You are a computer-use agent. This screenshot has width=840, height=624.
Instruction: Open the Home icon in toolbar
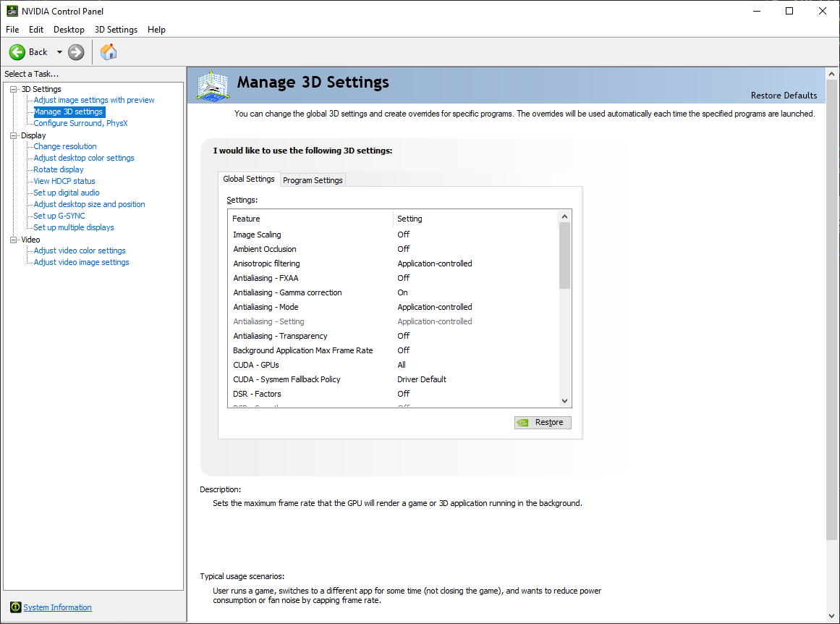[x=109, y=52]
